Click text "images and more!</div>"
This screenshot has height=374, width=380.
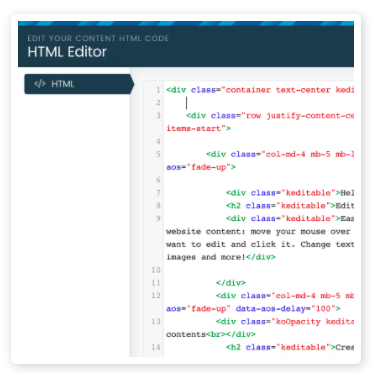click(221, 257)
